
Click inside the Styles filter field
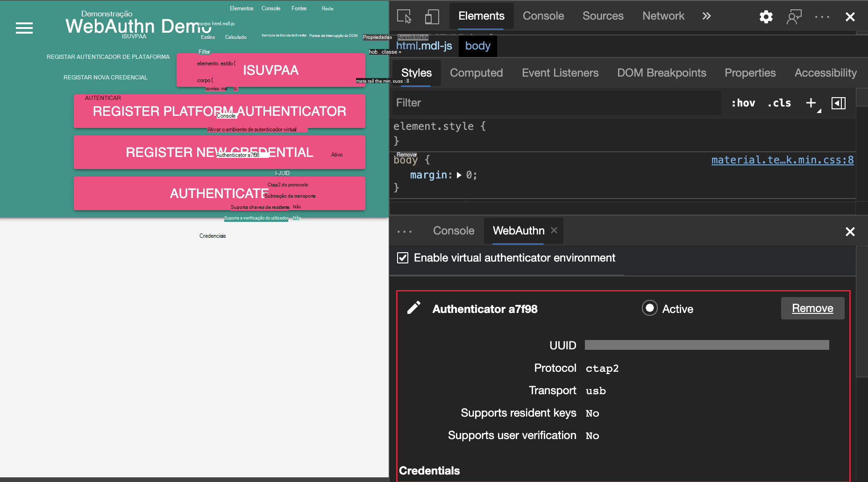(514, 103)
